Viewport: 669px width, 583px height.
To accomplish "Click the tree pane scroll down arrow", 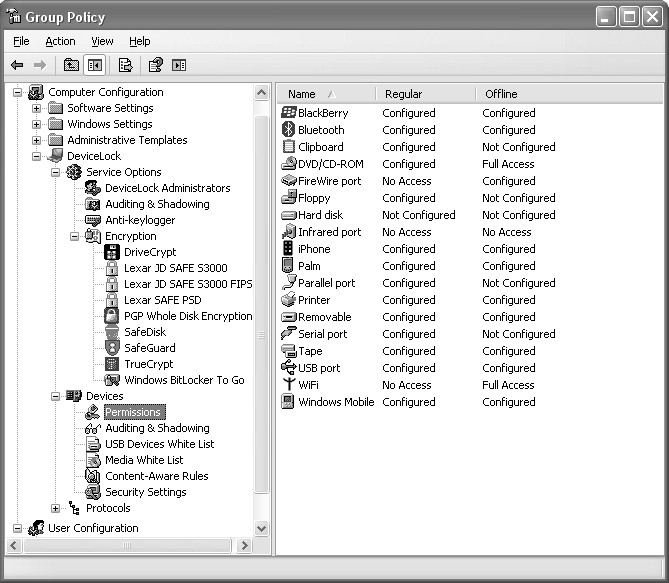I will [x=262, y=529].
